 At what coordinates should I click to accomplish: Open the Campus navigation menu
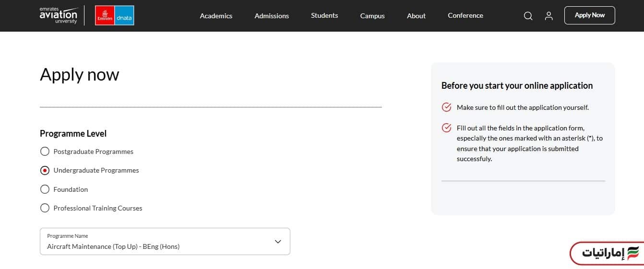[x=372, y=16]
